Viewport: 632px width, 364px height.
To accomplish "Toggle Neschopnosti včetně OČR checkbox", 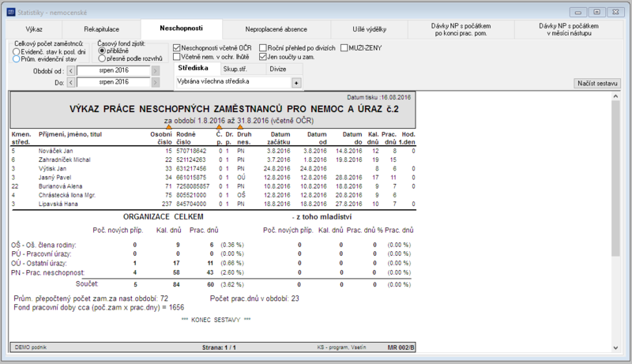I will pos(176,48).
